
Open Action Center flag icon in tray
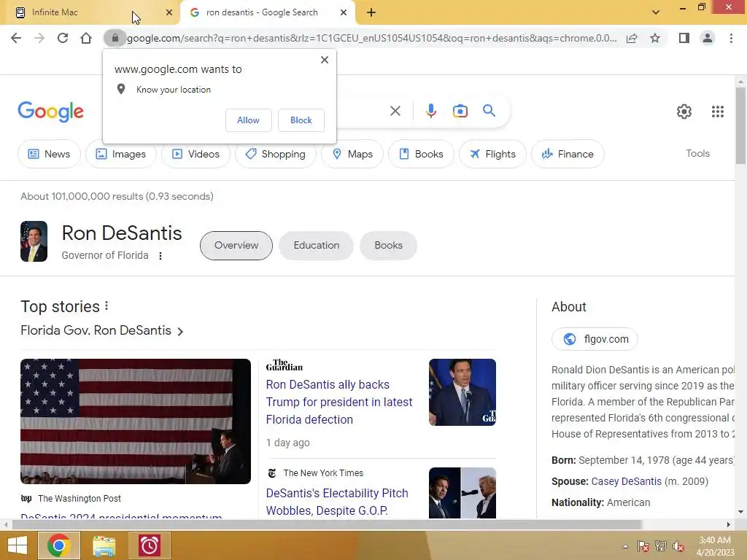[643, 546]
